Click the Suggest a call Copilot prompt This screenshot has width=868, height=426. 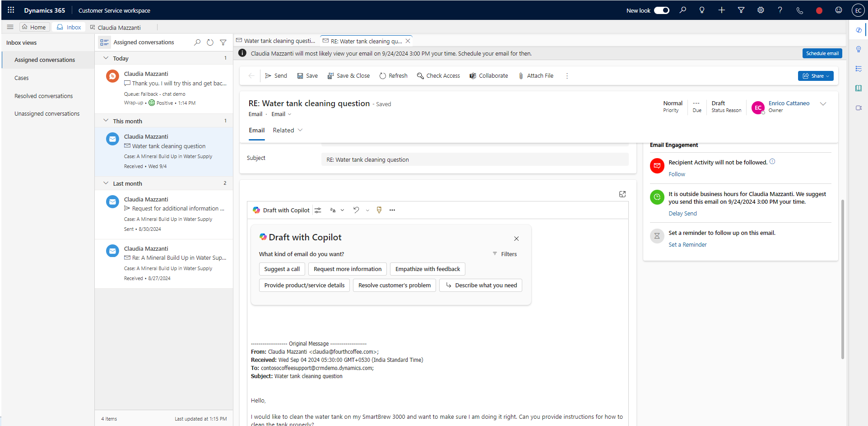tap(282, 269)
